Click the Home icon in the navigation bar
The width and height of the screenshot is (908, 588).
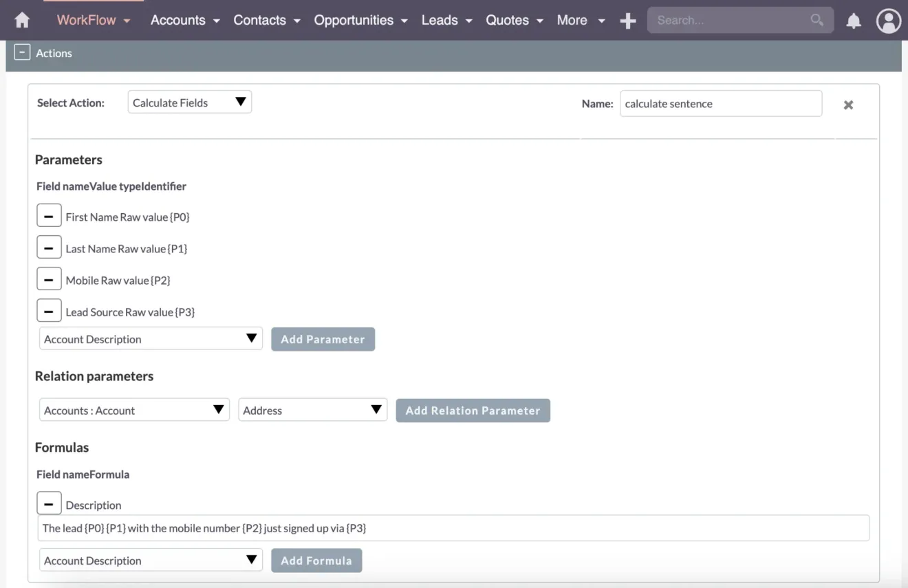point(21,20)
